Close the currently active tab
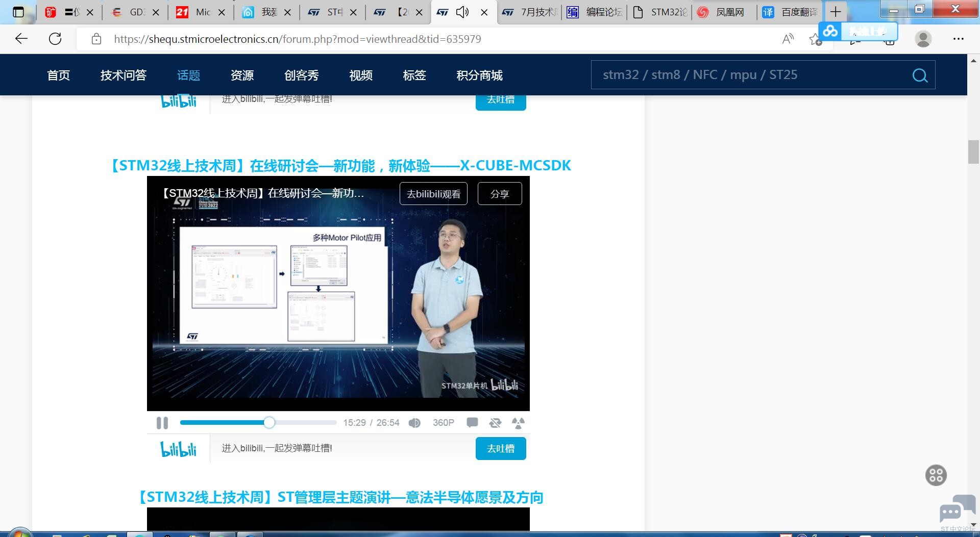The height and width of the screenshot is (537, 980). [484, 12]
